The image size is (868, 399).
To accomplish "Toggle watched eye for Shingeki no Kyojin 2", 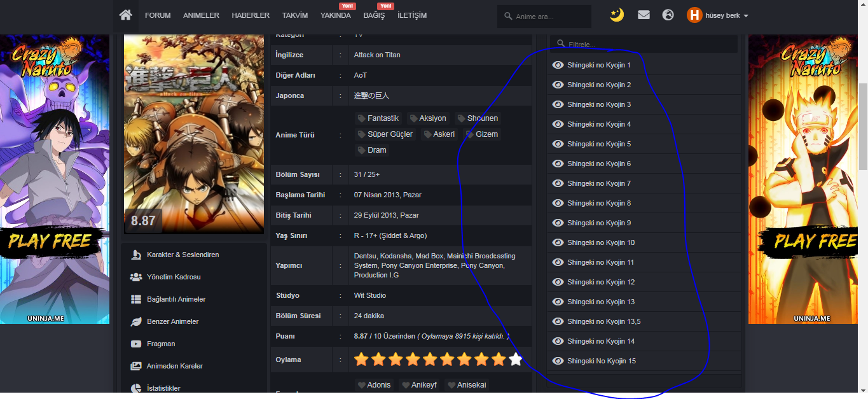I will [558, 85].
